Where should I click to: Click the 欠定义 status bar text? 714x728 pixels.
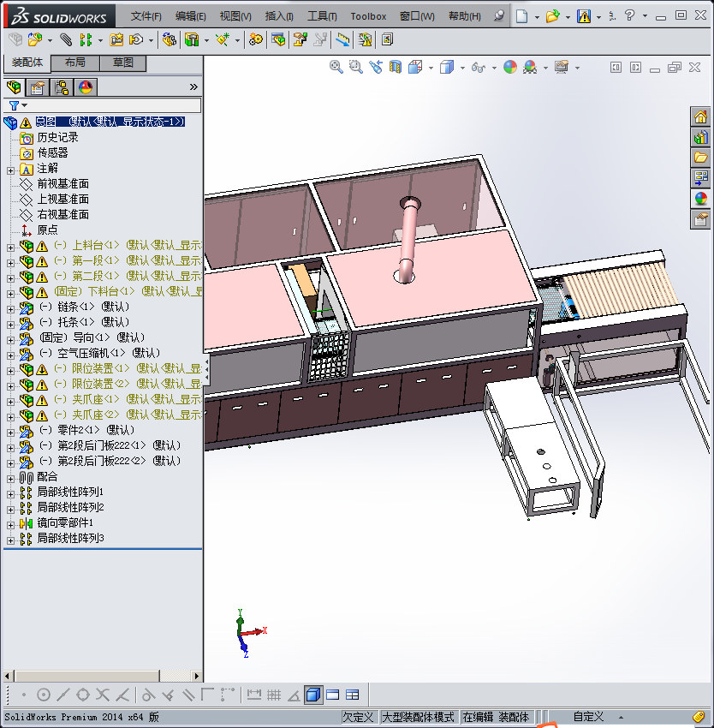click(358, 718)
